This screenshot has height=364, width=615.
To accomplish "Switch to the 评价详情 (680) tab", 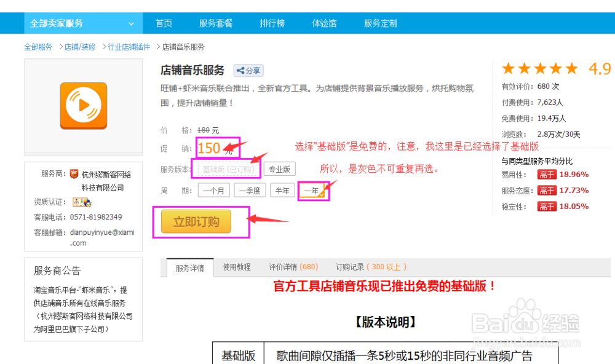I will pyautogui.click(x=293, y=267).
